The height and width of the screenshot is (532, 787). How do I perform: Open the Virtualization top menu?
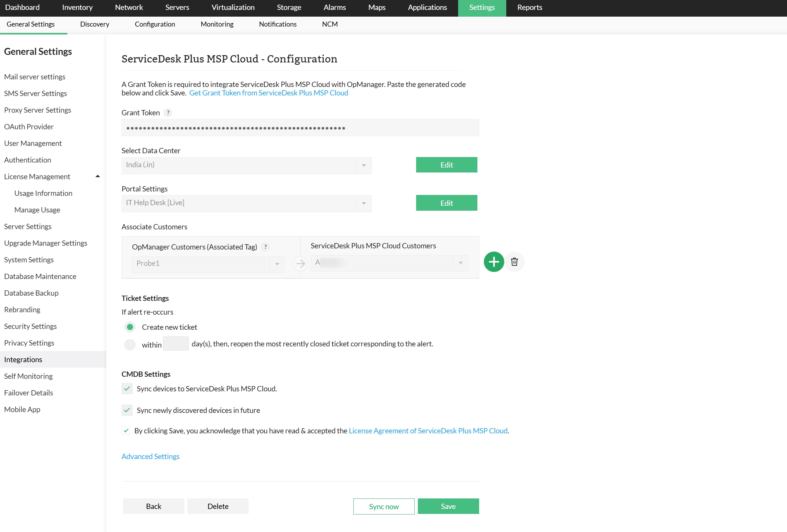(x=233, y=8)
